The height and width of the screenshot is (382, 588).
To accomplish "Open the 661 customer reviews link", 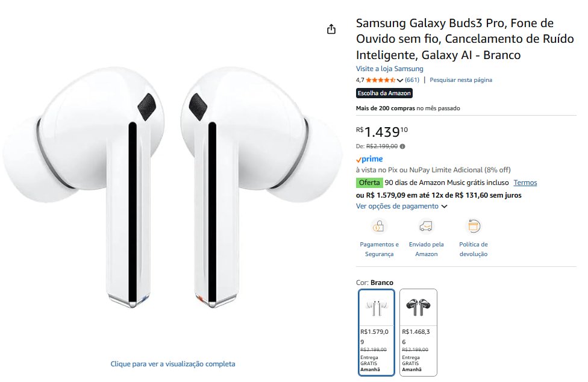I will [x=412, y=80].
